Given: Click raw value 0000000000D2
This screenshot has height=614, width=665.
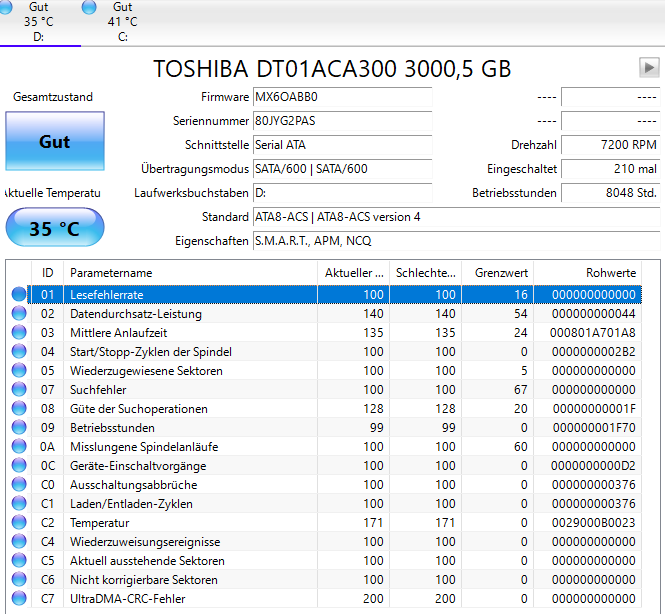Looking at the screenshot, I should 593,466.
